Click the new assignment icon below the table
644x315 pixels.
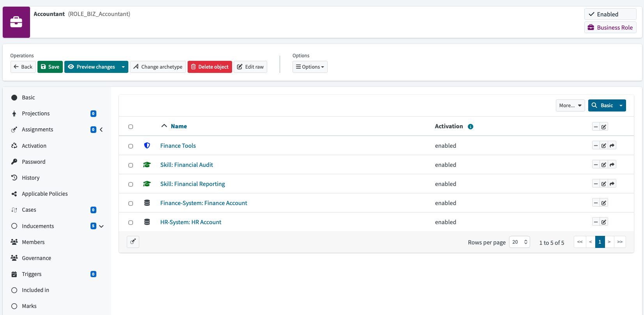click(x=133, y=242)
